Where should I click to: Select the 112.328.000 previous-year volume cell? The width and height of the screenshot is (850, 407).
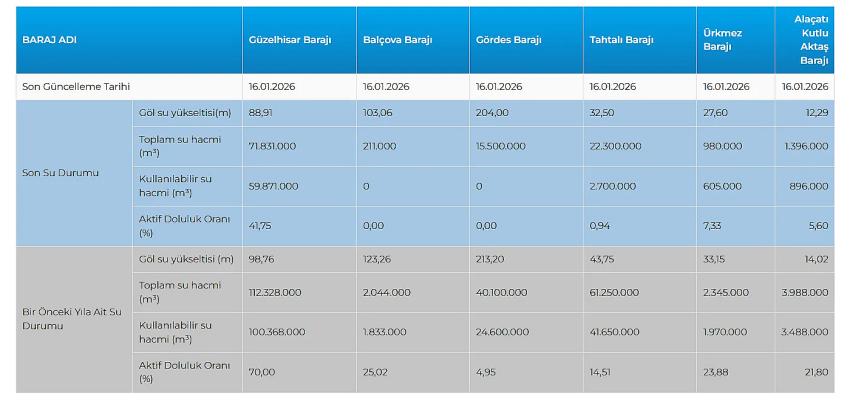coord(275,292)
